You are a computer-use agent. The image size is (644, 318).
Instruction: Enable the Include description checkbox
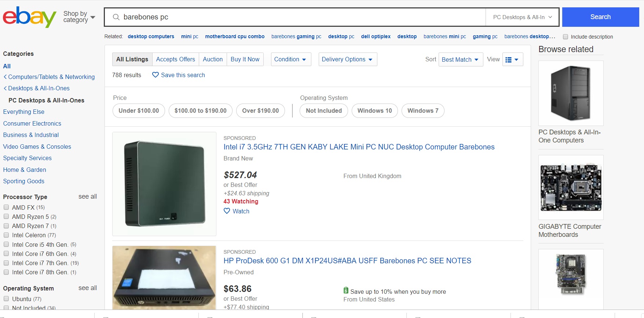(566, 37)
